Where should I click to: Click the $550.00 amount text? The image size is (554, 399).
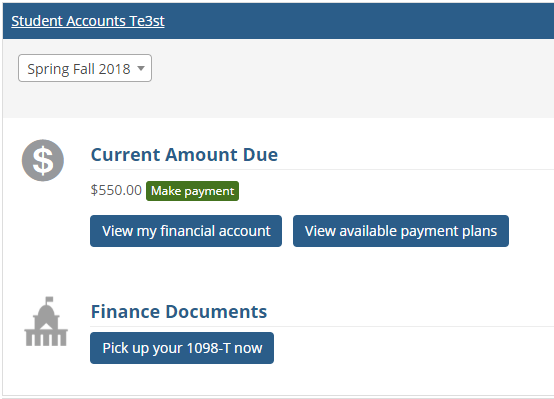(116, 190)
